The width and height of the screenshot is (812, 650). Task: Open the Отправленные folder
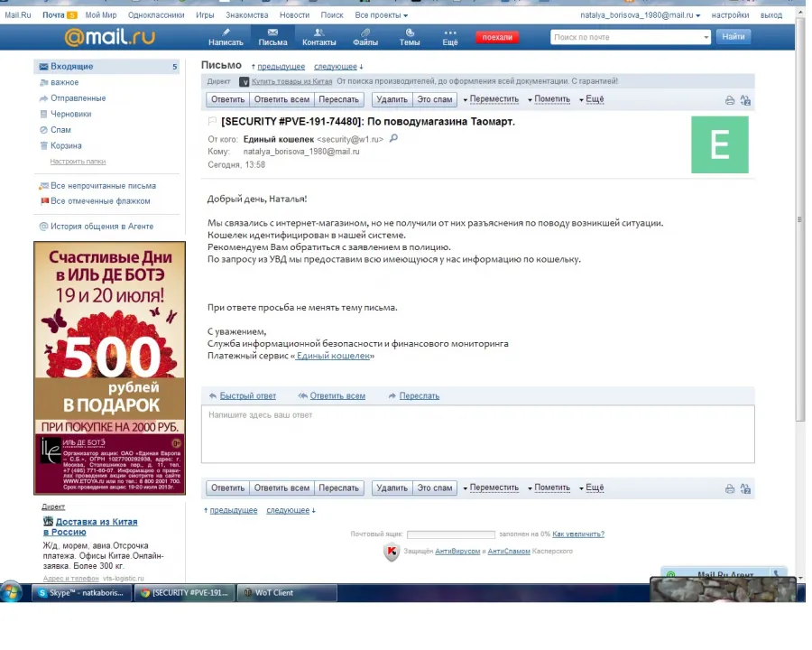pyautogui.click(x=78, y=98)
